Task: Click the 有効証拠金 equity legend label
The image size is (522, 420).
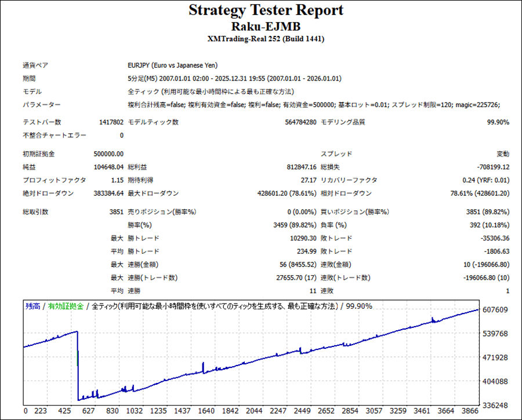Action: [x=66, y=306]
